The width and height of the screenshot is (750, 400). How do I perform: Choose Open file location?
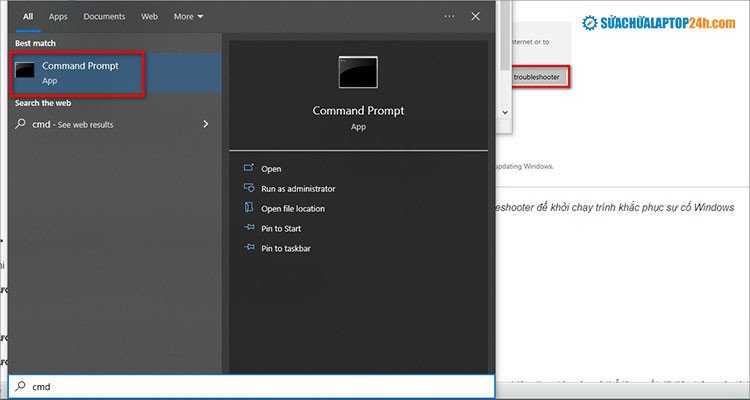pyautogui.click(x=293, y=209)
